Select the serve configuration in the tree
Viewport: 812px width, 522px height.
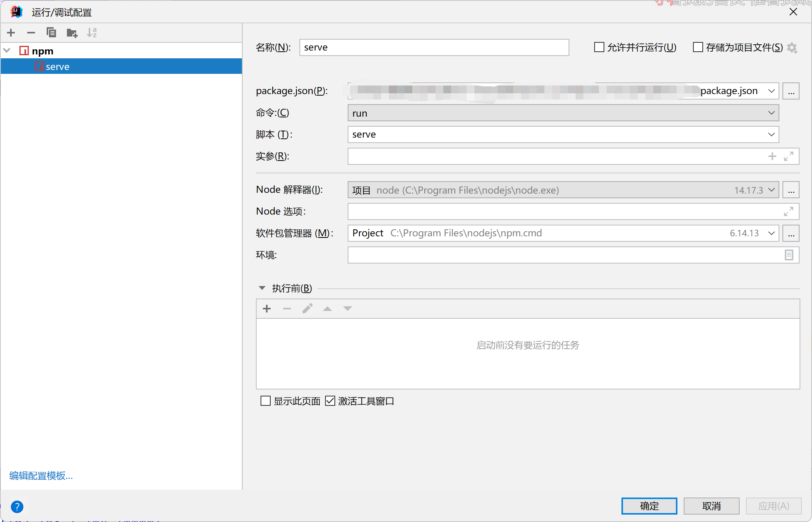point(58,66)
